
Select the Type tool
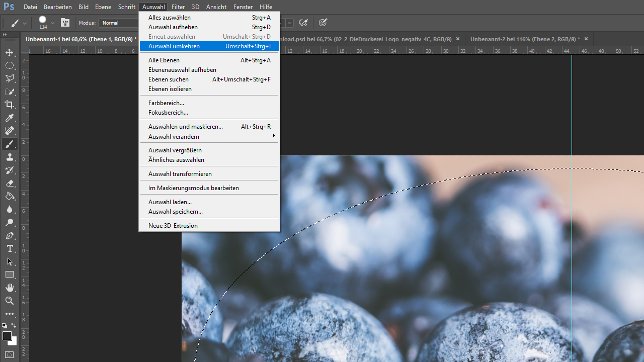9,249
